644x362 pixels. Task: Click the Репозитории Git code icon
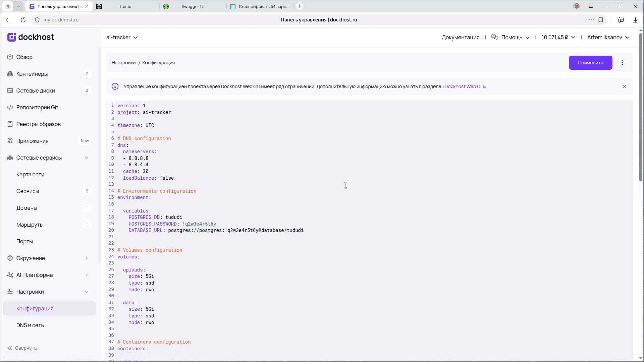click(x=10, y=107)
